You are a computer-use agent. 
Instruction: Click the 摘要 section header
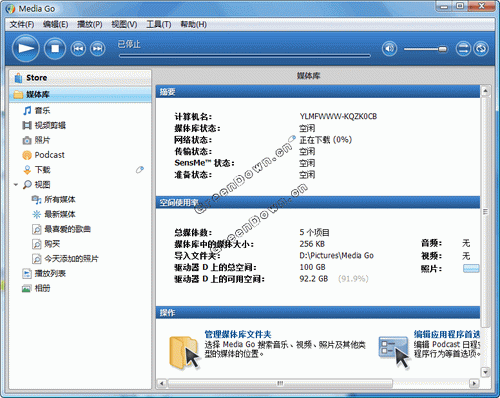[318, 92]
